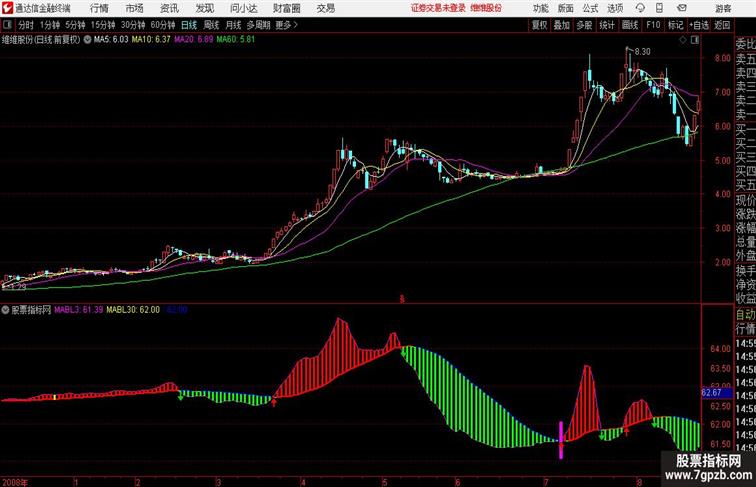Click the 返回 back button
The height and width of the screenshot is (487, 756).
click(722, 25)
